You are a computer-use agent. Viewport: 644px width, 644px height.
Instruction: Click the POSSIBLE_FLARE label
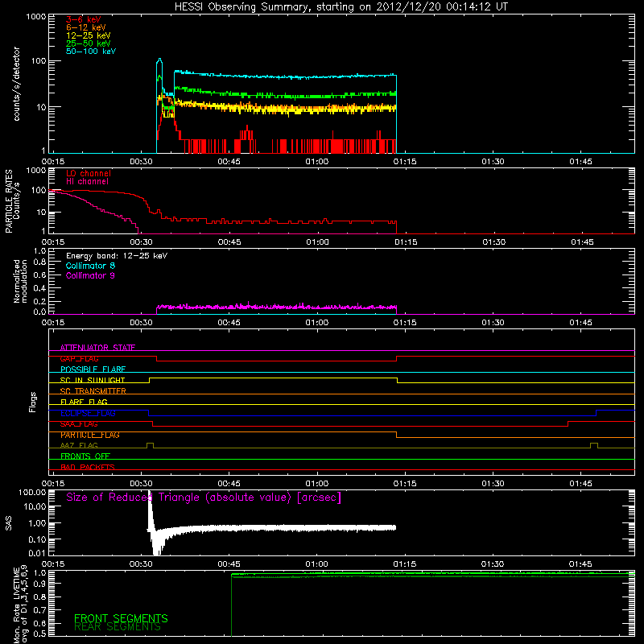pyautogui.click(x=93, y=369)
